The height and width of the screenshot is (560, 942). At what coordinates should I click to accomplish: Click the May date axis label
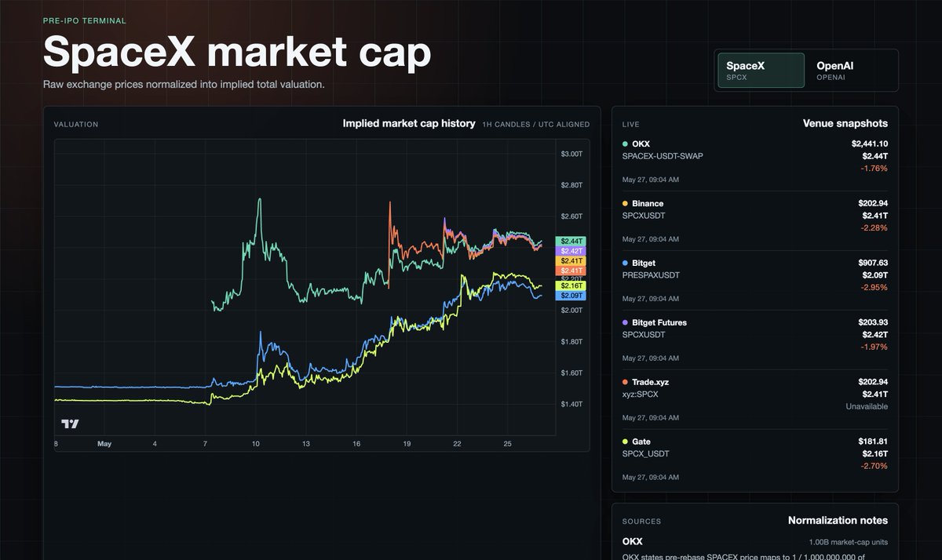[x=104, y=444]
